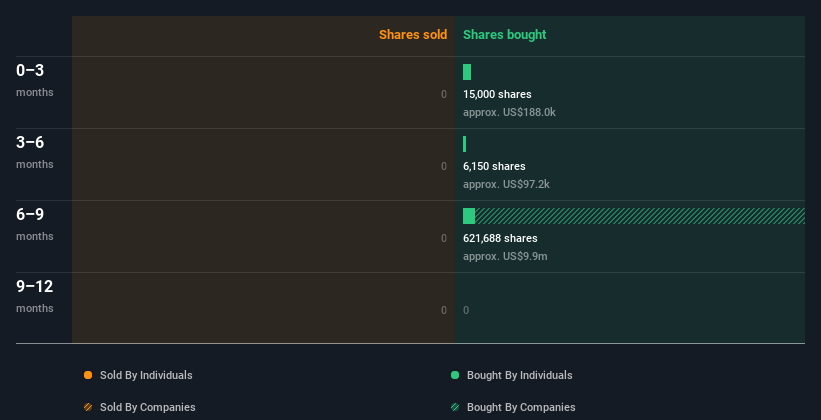821x420 pixels.
Task: Click the zero sold value in 9–12 months row
Action: (x=444, y=310)
